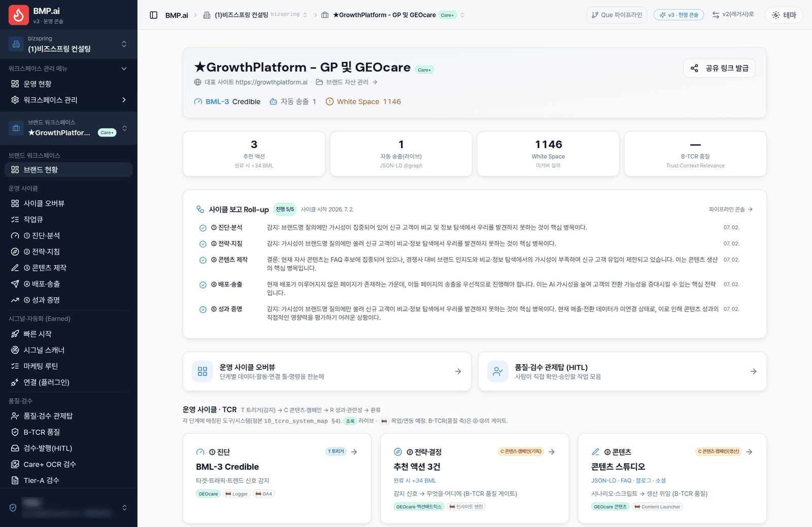The width and height of the screenshot is (812, 527).
Task: Click the GEOcare 액션매트릭스 tag
Action: pyautogui.click(x=419, y=507)
